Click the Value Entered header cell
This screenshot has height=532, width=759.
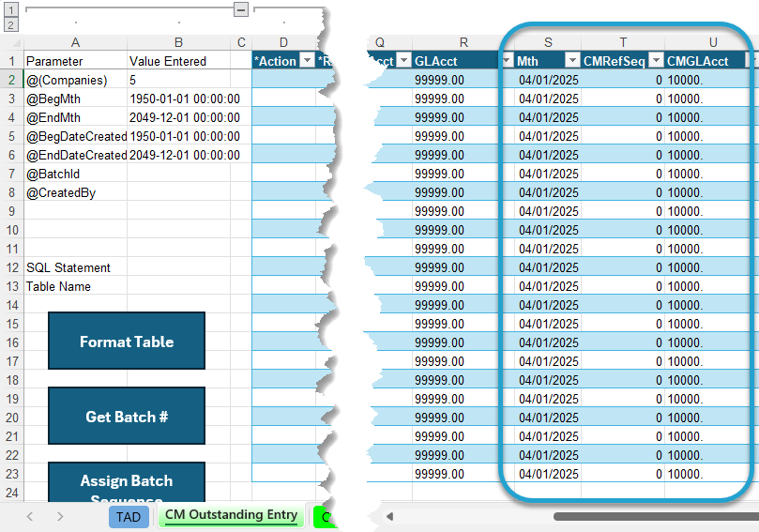(178, 61)
